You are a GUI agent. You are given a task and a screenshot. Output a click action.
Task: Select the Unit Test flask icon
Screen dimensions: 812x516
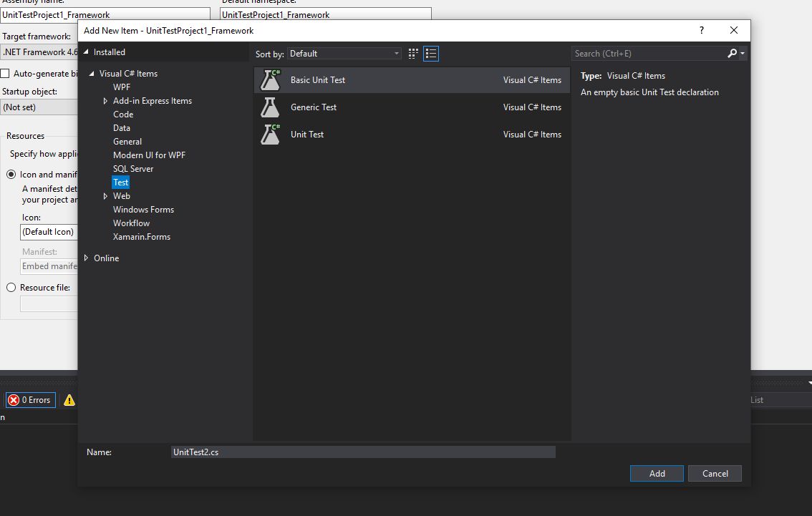tap(271, 134)
